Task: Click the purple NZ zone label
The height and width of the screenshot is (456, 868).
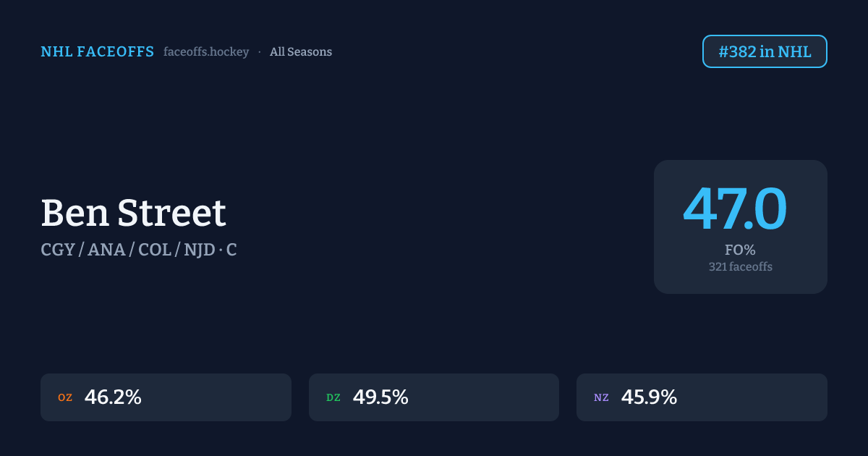Action: click(601, 397)
